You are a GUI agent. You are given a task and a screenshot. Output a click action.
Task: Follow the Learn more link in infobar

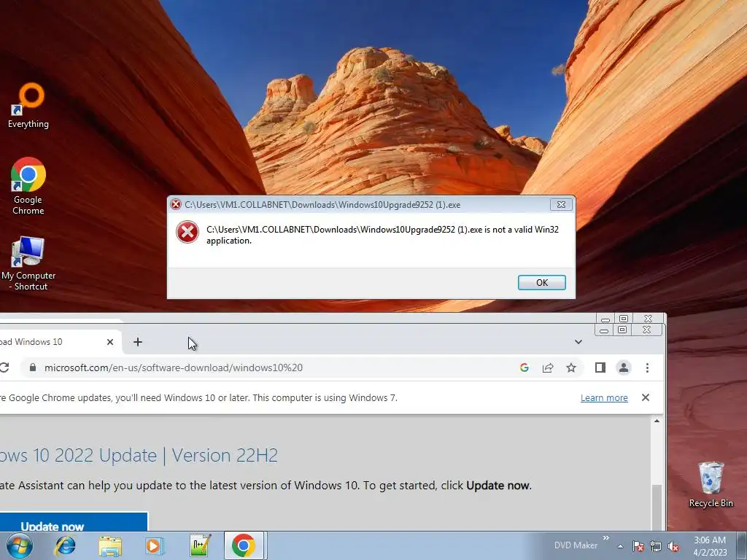tap(604, 397)
